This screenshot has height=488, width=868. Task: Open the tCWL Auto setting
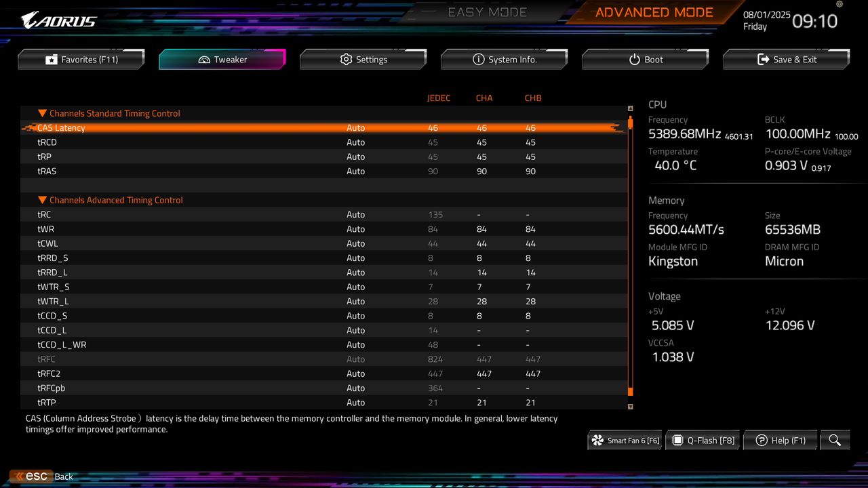(x=355, y=243)
